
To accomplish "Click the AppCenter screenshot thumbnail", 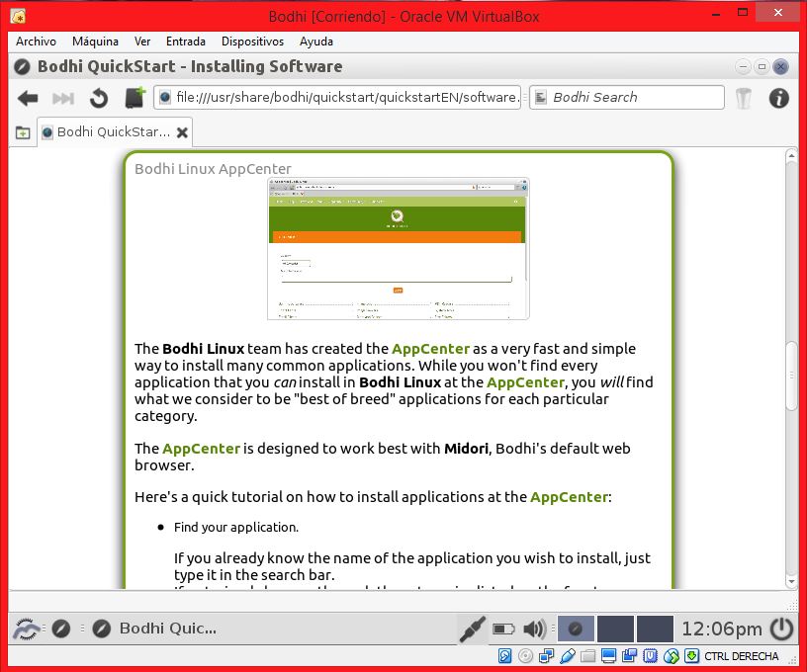I will coord(398,249).
